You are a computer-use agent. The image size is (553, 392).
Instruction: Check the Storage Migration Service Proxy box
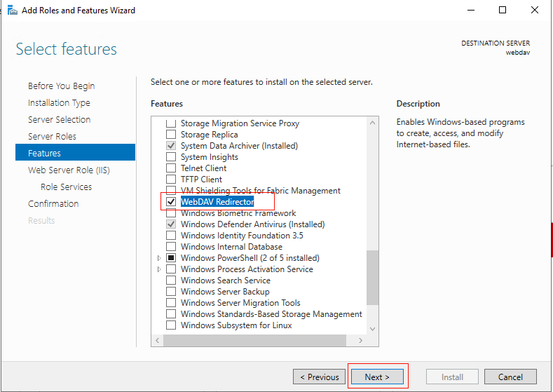pyautogui.click(x=171, y=123)
